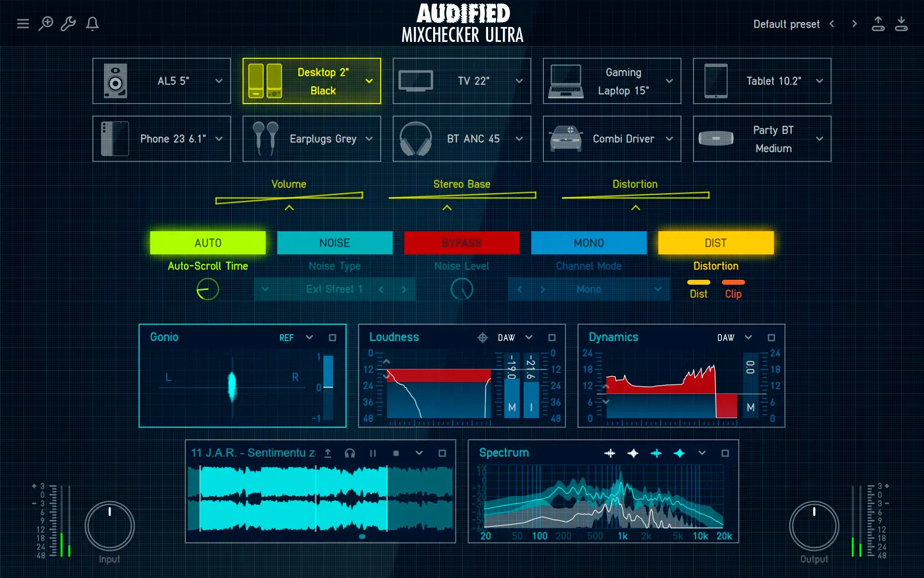This screenshot has width=924, height=578.
Task: Click the Loudness panel expand icon
Action: [x=552, y=337]
